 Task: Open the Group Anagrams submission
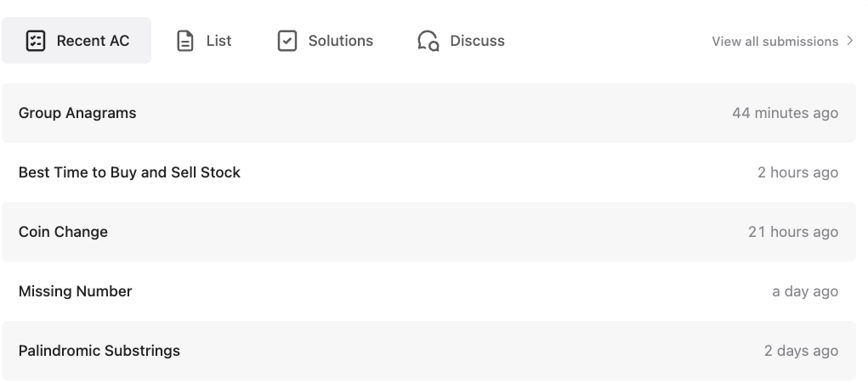77,113
